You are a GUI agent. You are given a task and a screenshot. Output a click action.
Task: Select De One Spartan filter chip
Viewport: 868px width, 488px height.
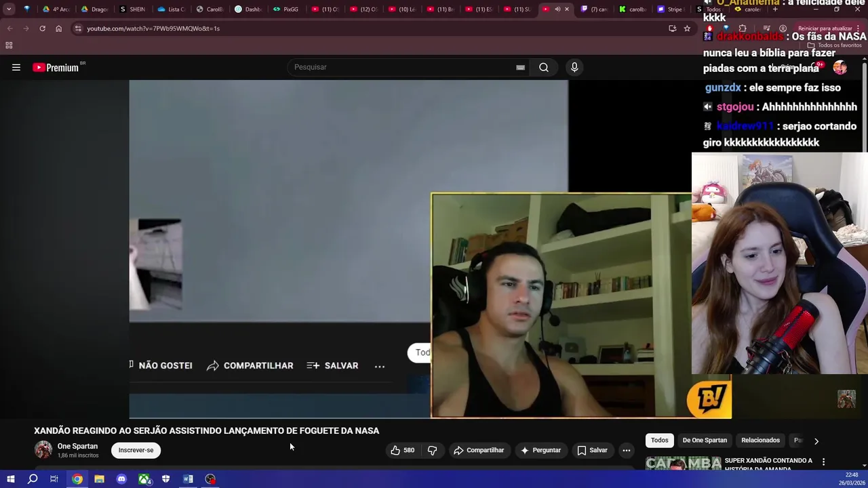(705, 441)
